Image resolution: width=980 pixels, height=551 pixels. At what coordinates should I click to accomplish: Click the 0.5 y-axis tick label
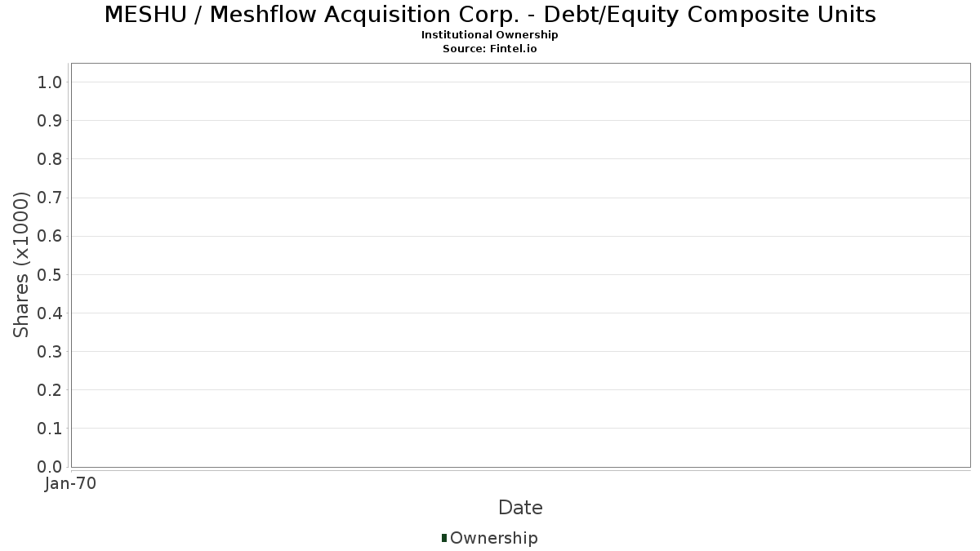coord(50,275)
